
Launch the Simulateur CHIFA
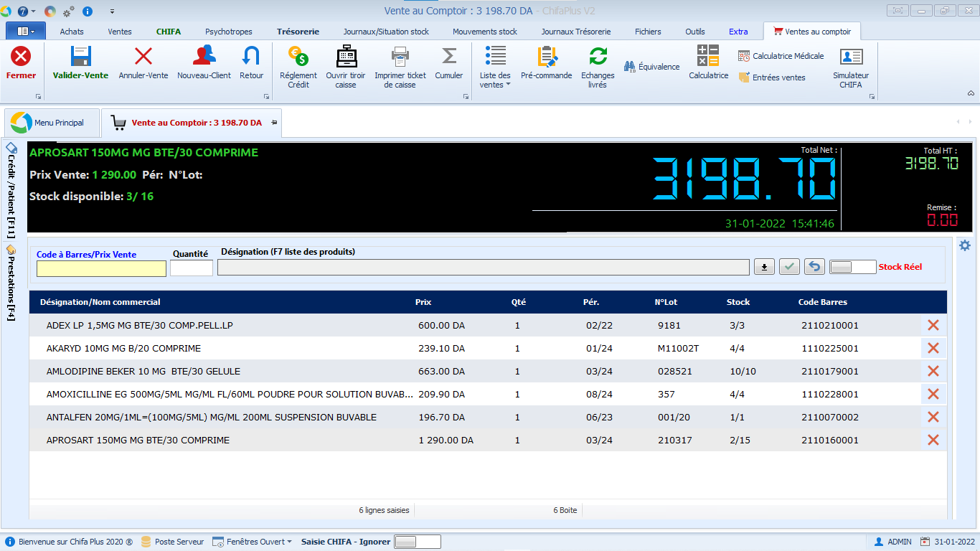coord(851,57)
